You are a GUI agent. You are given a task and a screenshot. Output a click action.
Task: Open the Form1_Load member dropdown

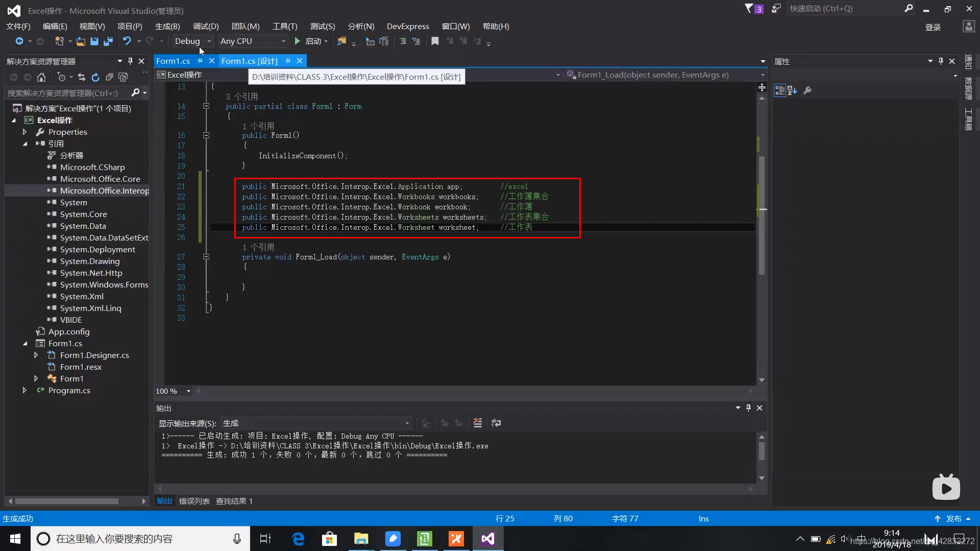coord(665,75)
